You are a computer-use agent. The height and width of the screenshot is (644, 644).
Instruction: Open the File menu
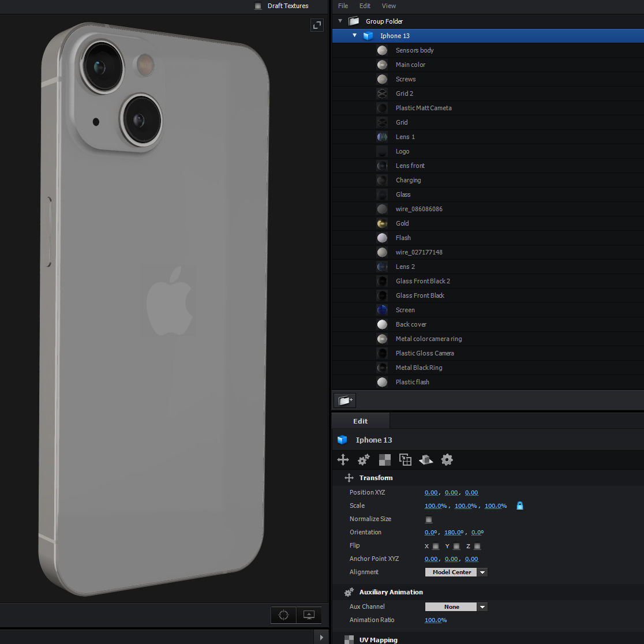[343, 6]
